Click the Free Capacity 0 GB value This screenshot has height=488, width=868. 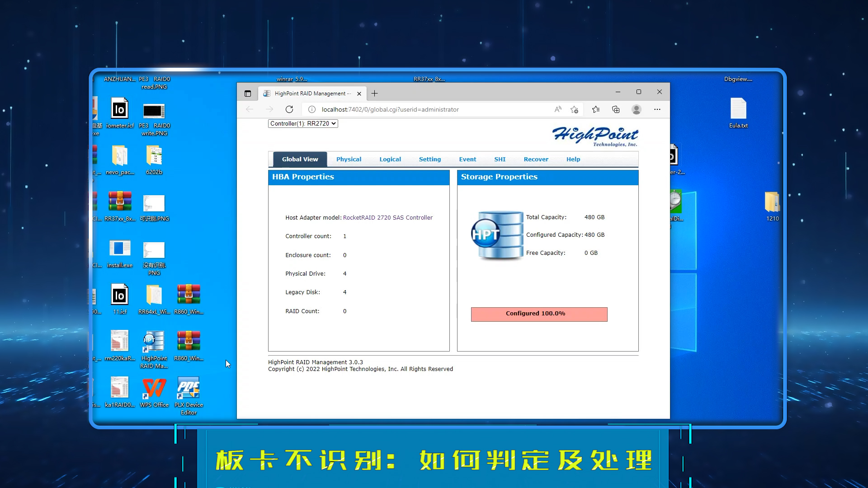click(591, 253)
